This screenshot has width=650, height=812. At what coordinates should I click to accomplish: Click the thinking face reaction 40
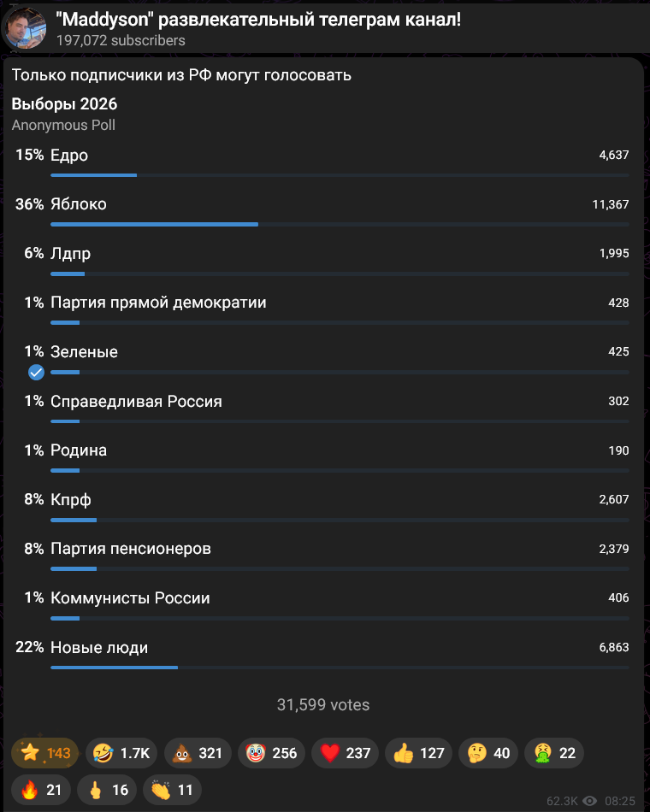[488, 752]
